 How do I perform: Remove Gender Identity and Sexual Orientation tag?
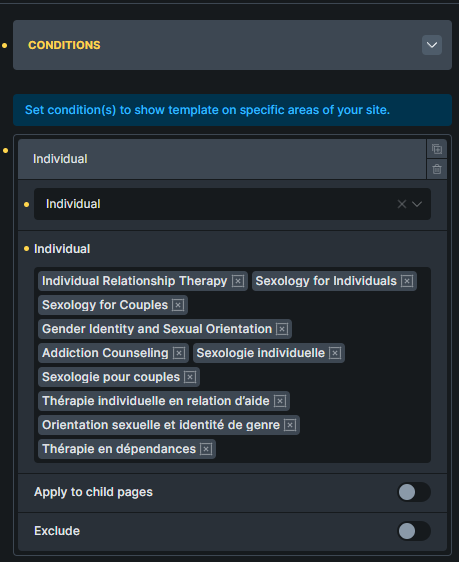(x=282, y=329)
